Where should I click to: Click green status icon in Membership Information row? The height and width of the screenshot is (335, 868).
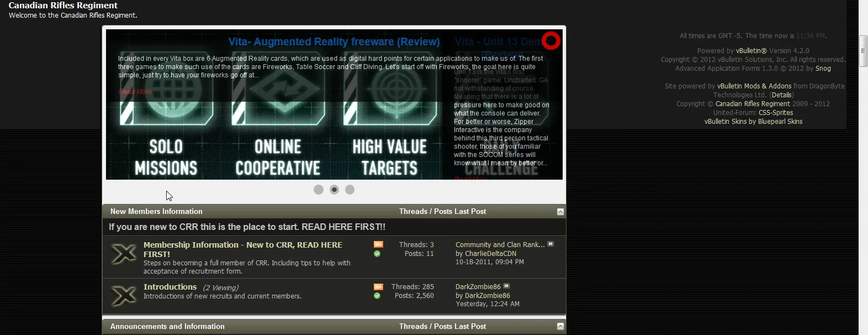(377, 254)
